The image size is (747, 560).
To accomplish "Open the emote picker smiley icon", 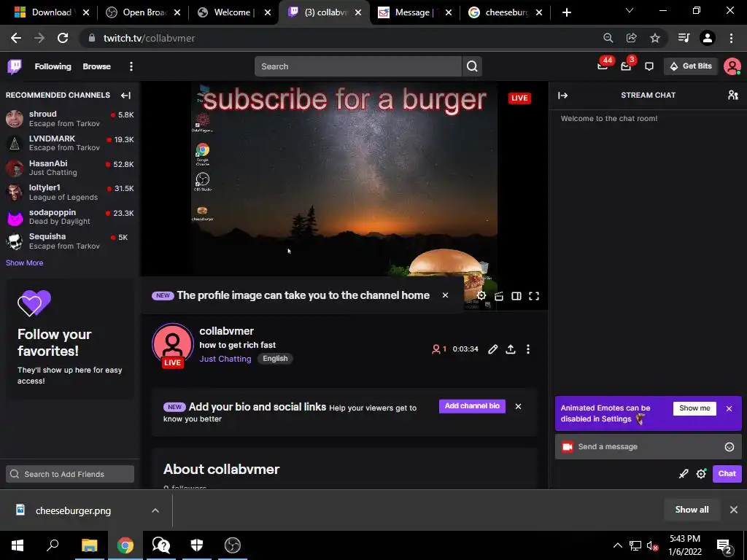I will tap(729, 447).
